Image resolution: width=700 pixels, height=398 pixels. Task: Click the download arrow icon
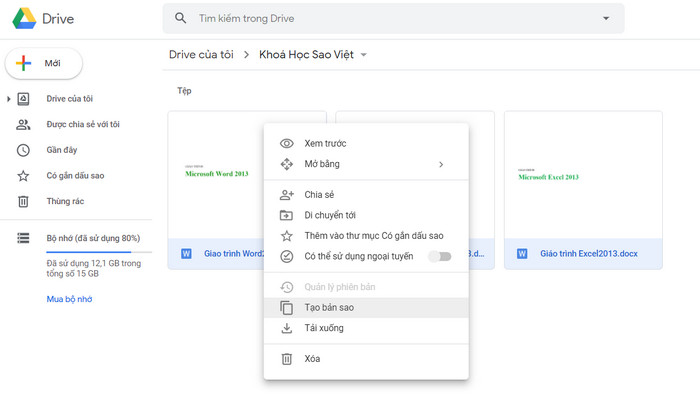click(x=287, y=328)
